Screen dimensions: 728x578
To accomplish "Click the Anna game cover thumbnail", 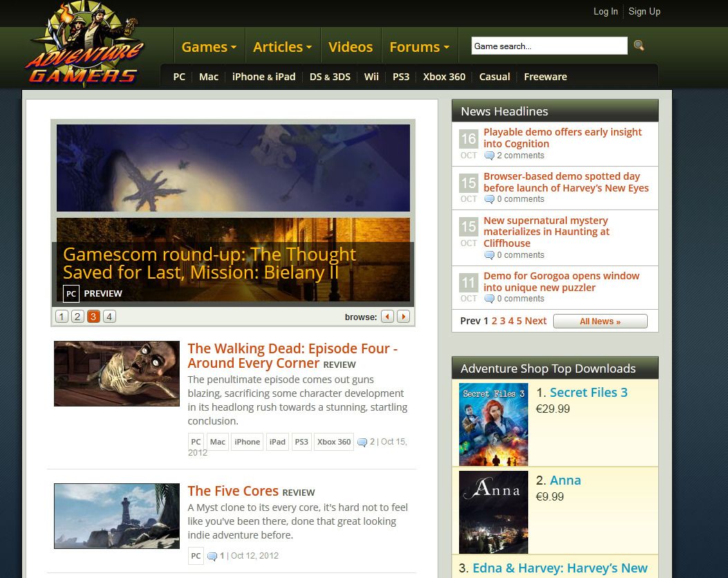I will 493,512.
